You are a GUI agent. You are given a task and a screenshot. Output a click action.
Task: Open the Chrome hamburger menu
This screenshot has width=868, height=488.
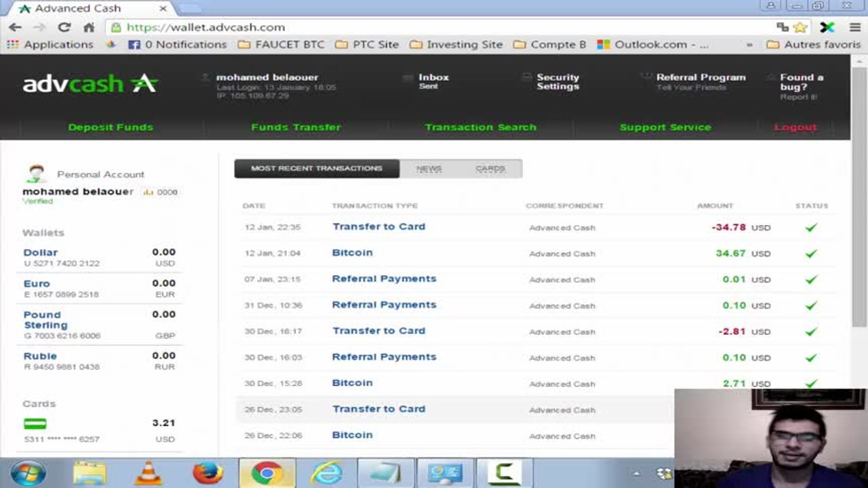coord(854,28)
